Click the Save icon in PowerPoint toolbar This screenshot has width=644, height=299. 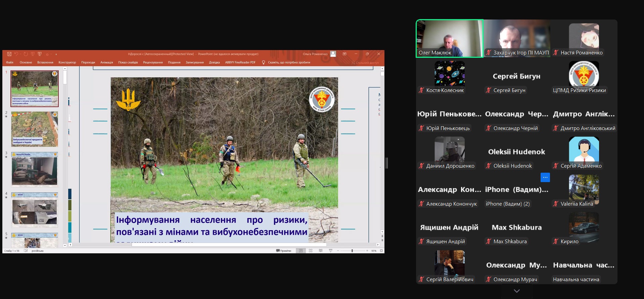(x=9, y=54)
